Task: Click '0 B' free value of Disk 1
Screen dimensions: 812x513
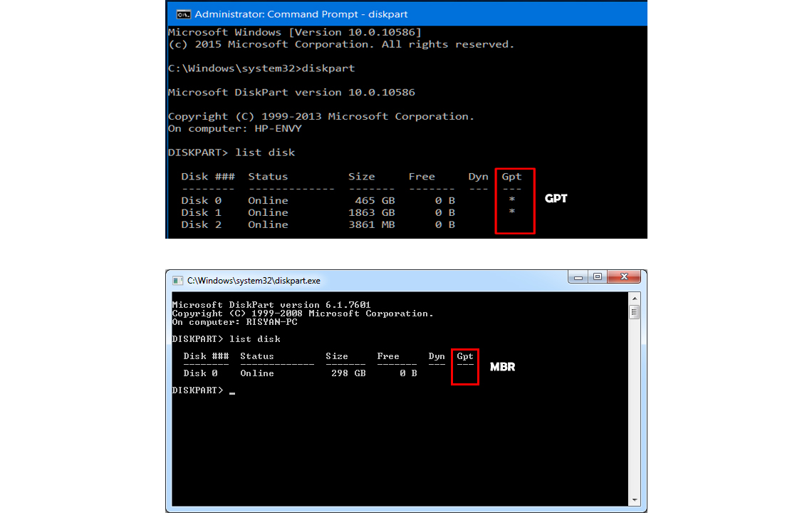Action: point(445,212)
